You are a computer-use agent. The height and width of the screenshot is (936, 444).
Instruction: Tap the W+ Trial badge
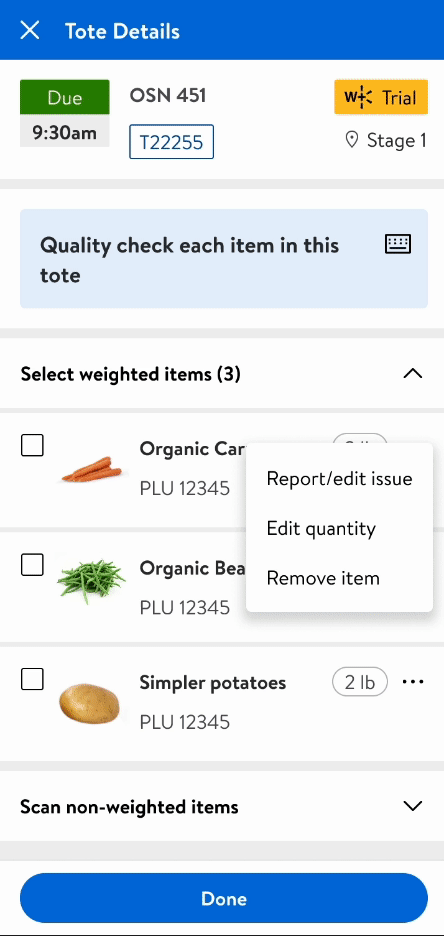381,97
